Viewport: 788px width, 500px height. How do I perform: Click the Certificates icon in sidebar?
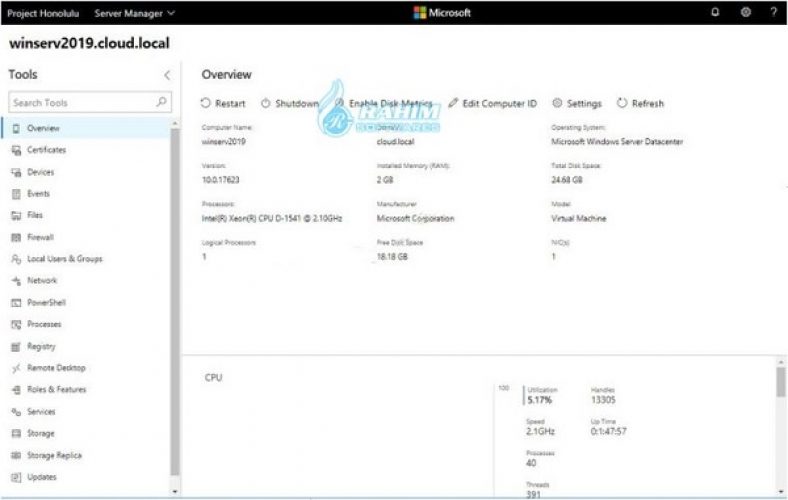pyautogui.click(x=16, y=150)
